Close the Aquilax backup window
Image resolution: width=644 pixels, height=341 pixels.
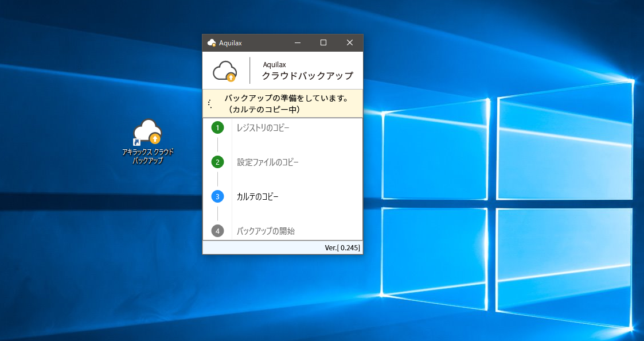point(350,43)
